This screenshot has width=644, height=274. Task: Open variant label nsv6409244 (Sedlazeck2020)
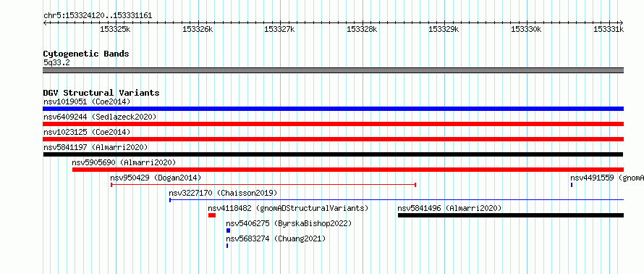[100, 117]
